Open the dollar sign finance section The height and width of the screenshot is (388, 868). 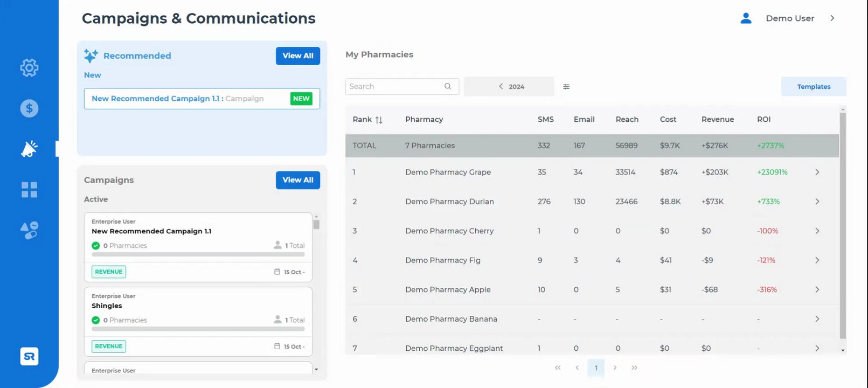[29, 108]
